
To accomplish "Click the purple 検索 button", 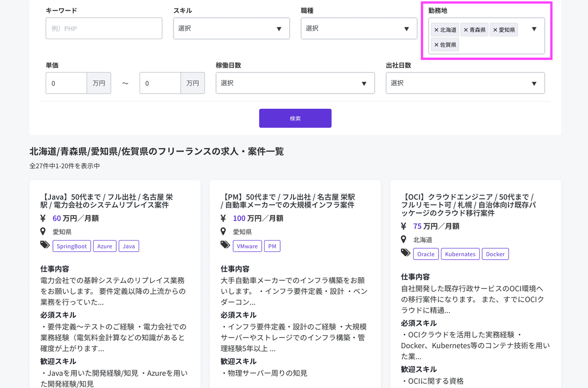I will [295, 118].
